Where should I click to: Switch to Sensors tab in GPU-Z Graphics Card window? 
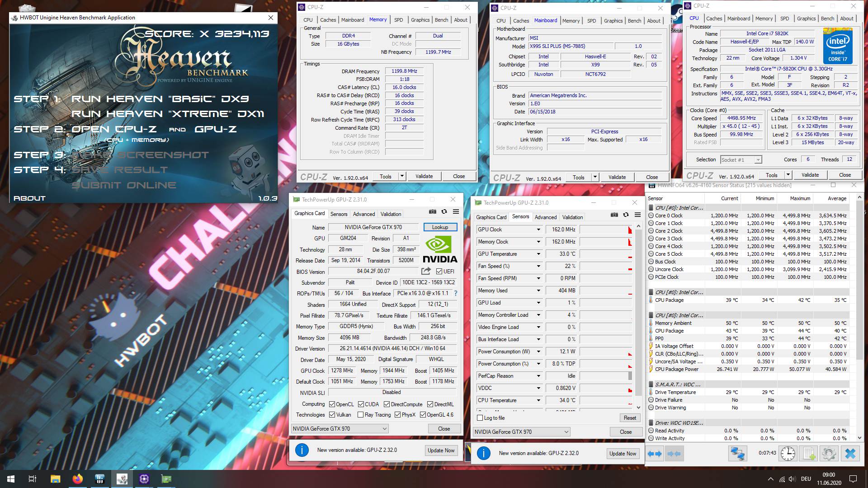click(x=339, y=214)
